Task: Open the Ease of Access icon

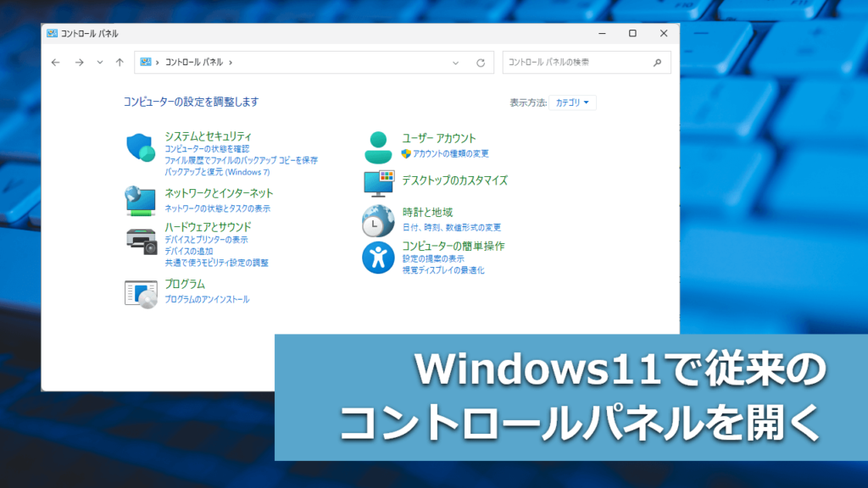Action: 377,258
